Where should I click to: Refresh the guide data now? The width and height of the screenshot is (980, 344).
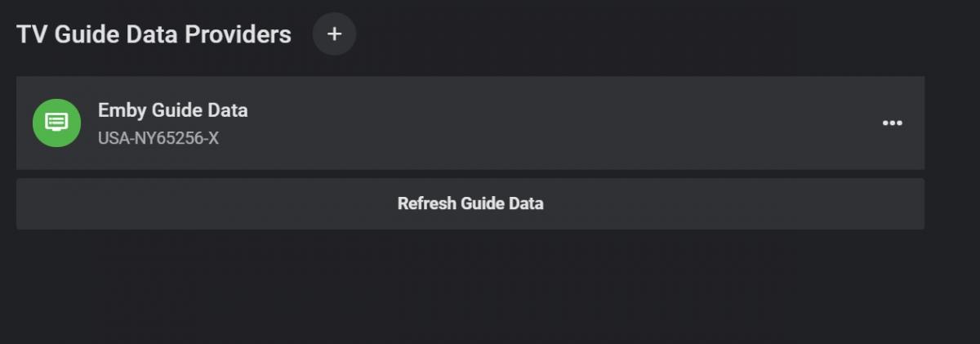coord(470,203)
